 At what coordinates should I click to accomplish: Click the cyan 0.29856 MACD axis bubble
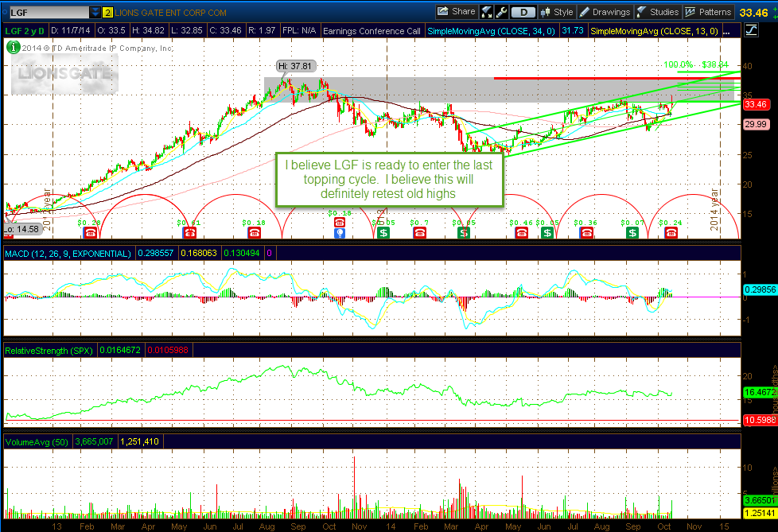click(760, 289)
